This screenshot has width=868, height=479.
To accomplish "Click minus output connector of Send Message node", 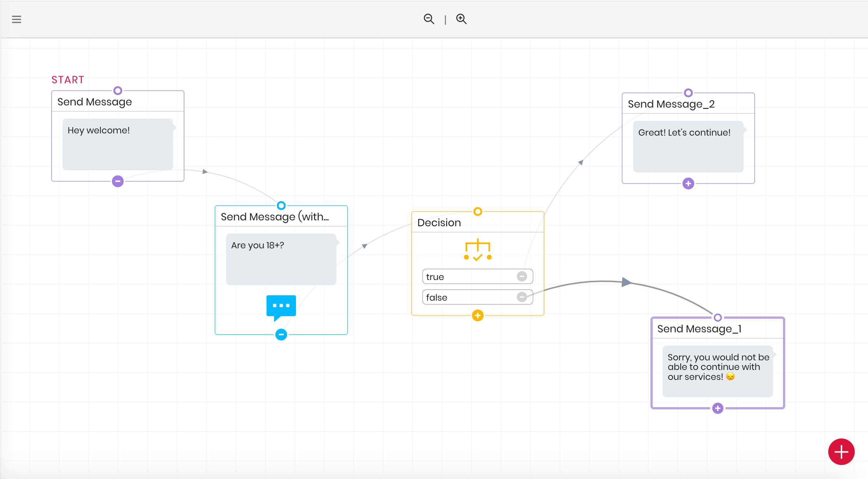I will (118, 181).
